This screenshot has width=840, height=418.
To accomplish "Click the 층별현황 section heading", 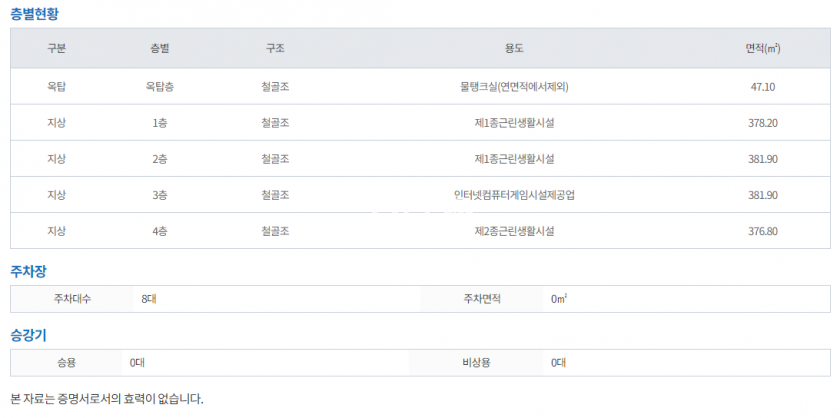I will pyautogui.click(x=34, y=13).
